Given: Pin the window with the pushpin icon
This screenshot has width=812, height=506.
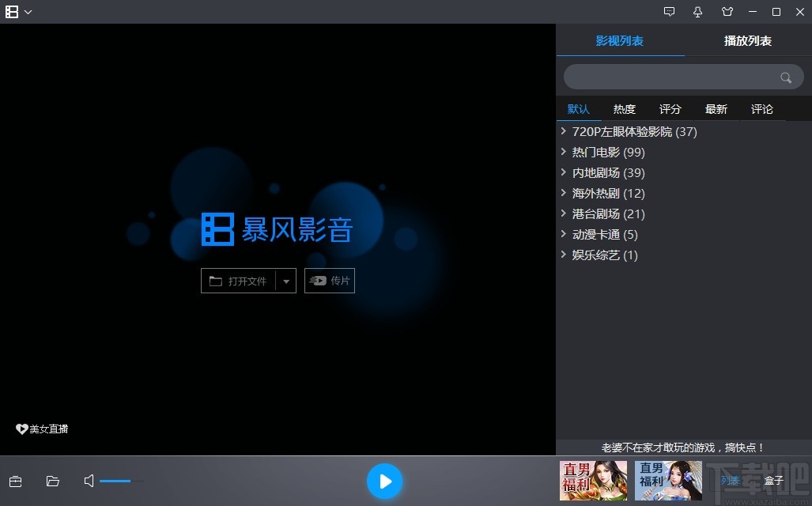Looking at the screenshot, I should [697, 12].
